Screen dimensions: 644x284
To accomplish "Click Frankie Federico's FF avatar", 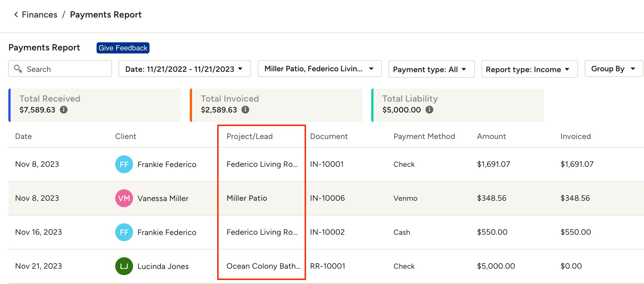I will point(124,164).
